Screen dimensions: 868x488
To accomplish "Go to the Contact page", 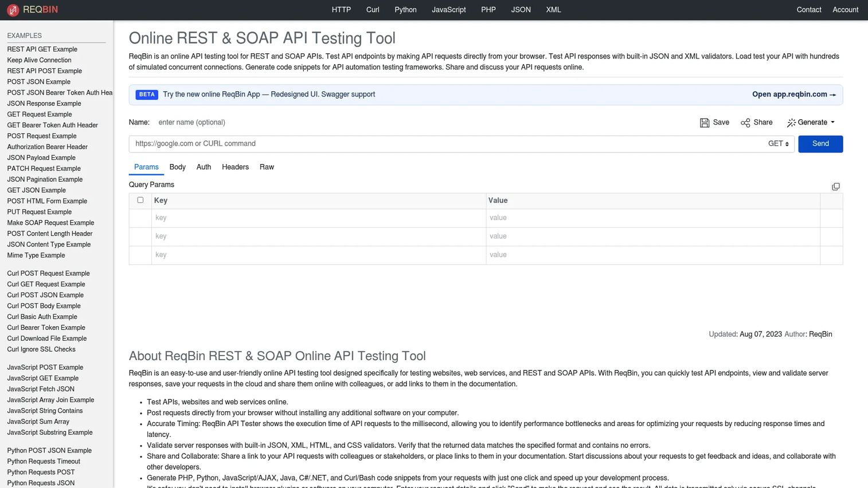I will pos(809,10).
